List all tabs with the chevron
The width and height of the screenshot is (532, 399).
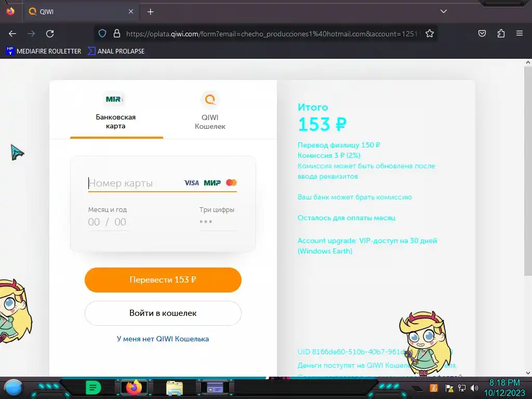[x=444, y=11]
